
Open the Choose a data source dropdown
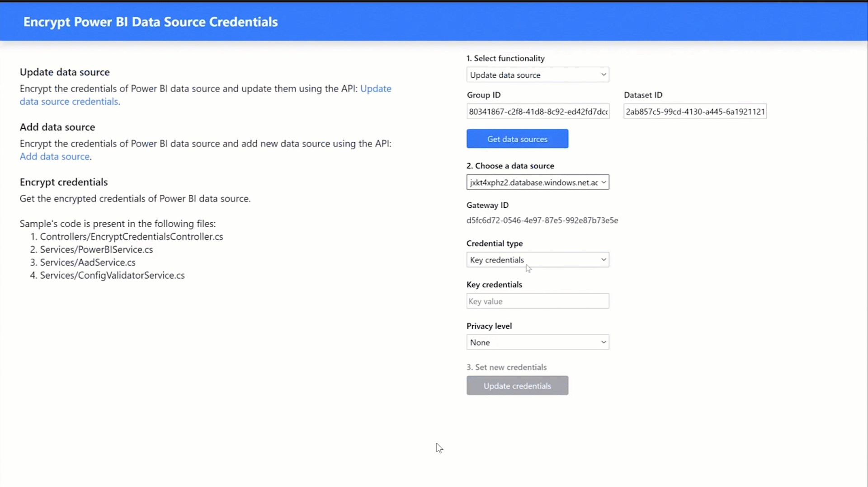click(538, 182)
